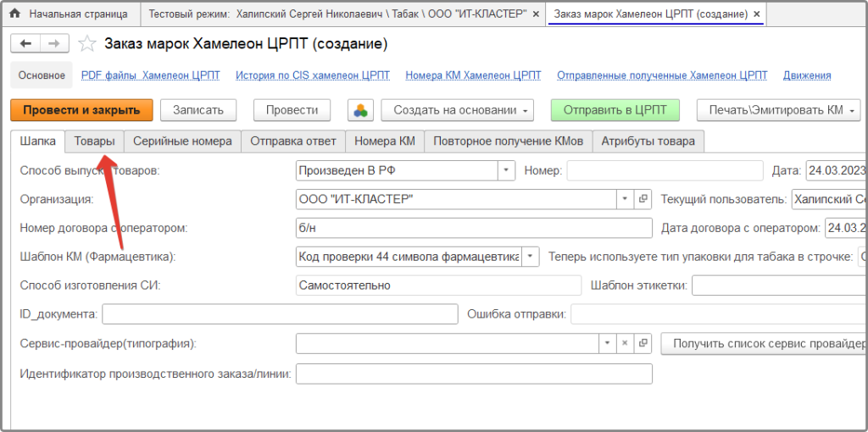Open the Номера КМ Хамелеон ЦРПТ link

tap(473, 75)
